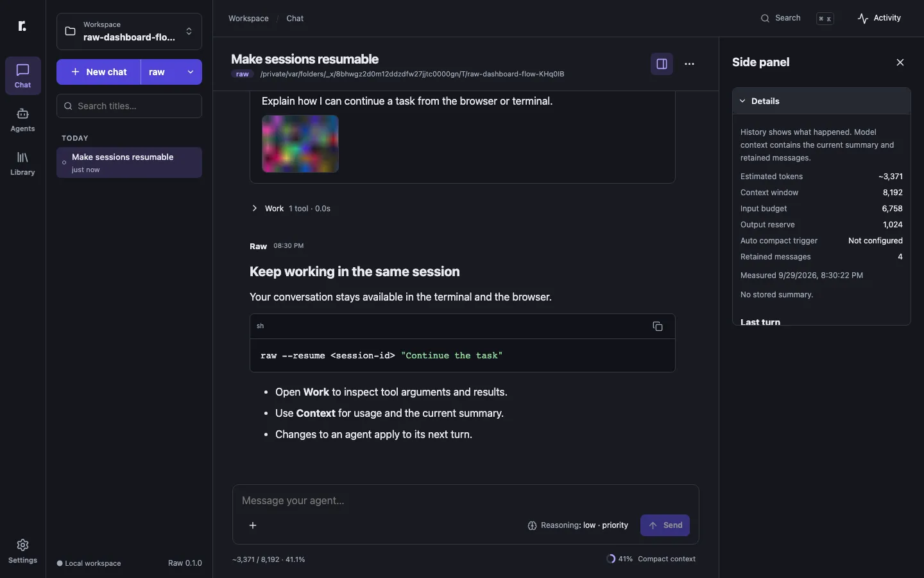
Task: Open the Chat section in sidebar
Action: 23,76
